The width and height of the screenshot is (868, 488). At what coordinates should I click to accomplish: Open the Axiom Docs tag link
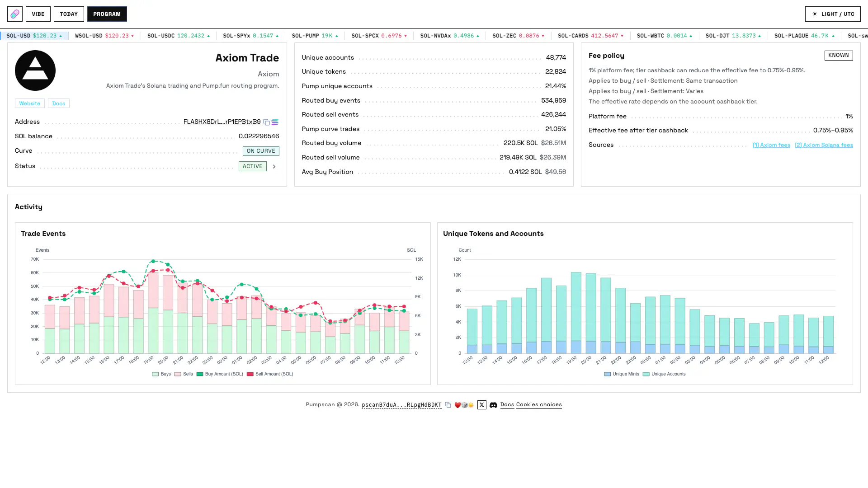point(59,103)
